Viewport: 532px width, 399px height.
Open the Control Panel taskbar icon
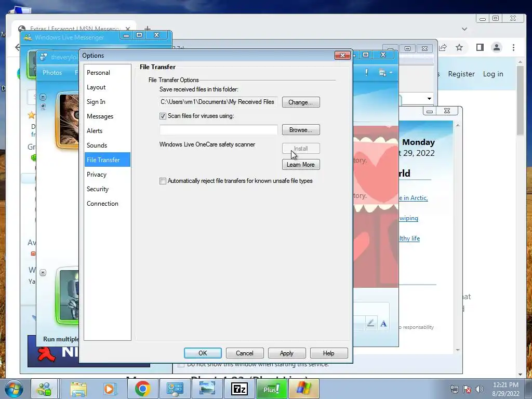pyautogui.click(x=175, y=389)
